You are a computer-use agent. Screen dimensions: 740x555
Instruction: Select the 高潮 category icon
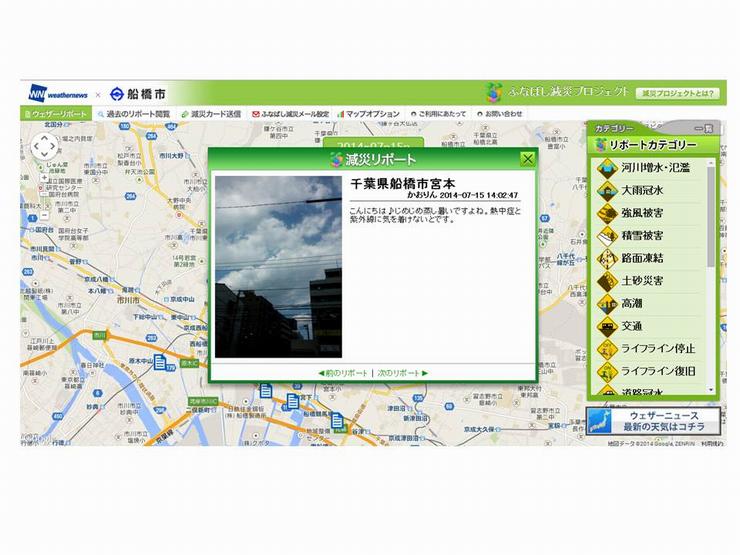point(607,304)
